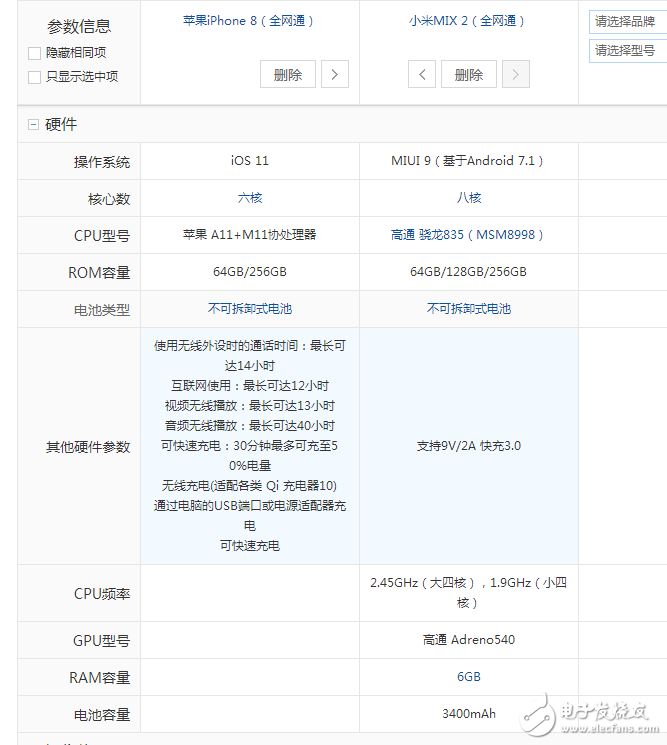Select 其他硬件参数 row label

[88, 447]
